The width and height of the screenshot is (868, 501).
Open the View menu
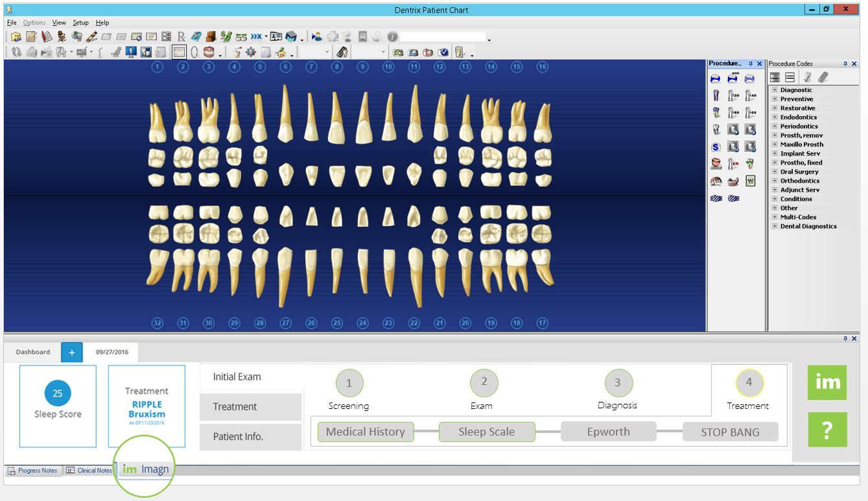pos(59,23)
